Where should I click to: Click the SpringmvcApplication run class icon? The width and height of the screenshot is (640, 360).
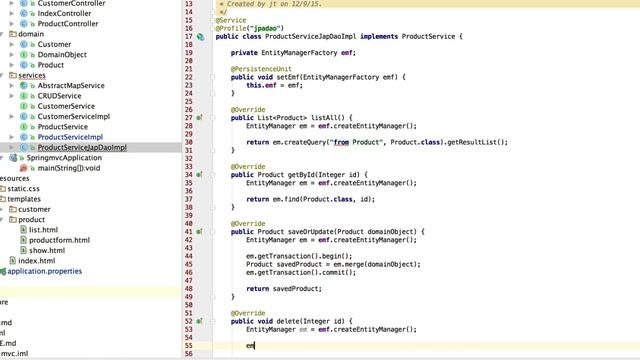tap(13, 158)
